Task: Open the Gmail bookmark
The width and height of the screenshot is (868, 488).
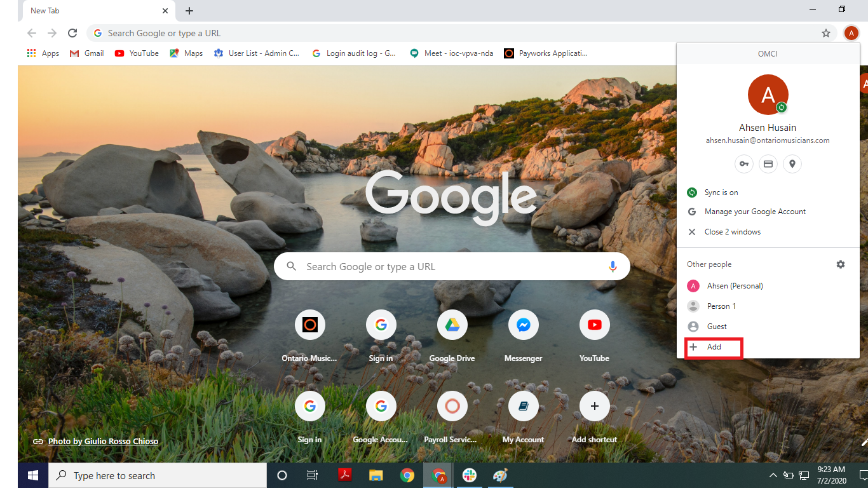Action: click(x=86, y=53)
